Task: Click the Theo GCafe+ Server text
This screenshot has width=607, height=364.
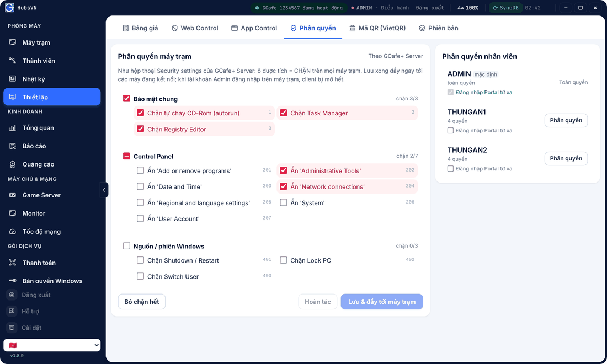Action: point(396,56)
